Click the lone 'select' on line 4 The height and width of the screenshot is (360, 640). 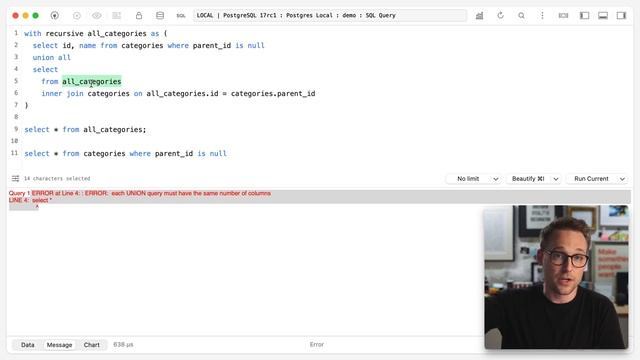pyautogui.click(x=45, y=69)
